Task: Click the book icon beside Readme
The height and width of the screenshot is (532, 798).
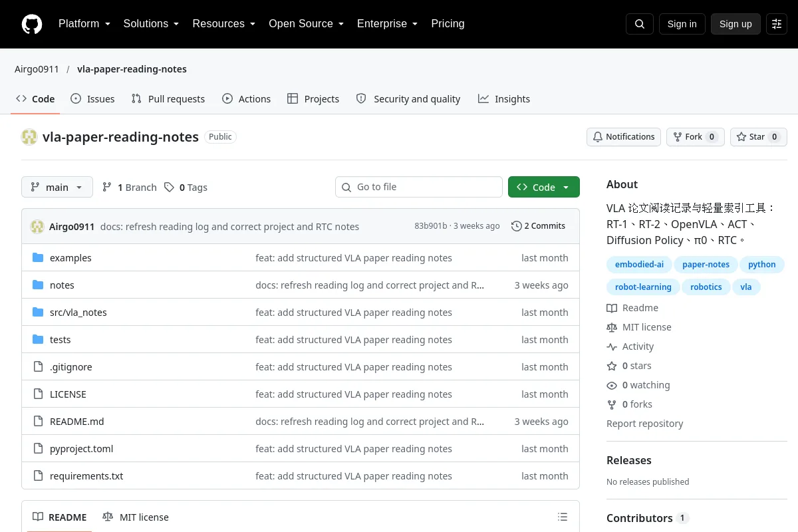Action: click(x=612, y=308)
